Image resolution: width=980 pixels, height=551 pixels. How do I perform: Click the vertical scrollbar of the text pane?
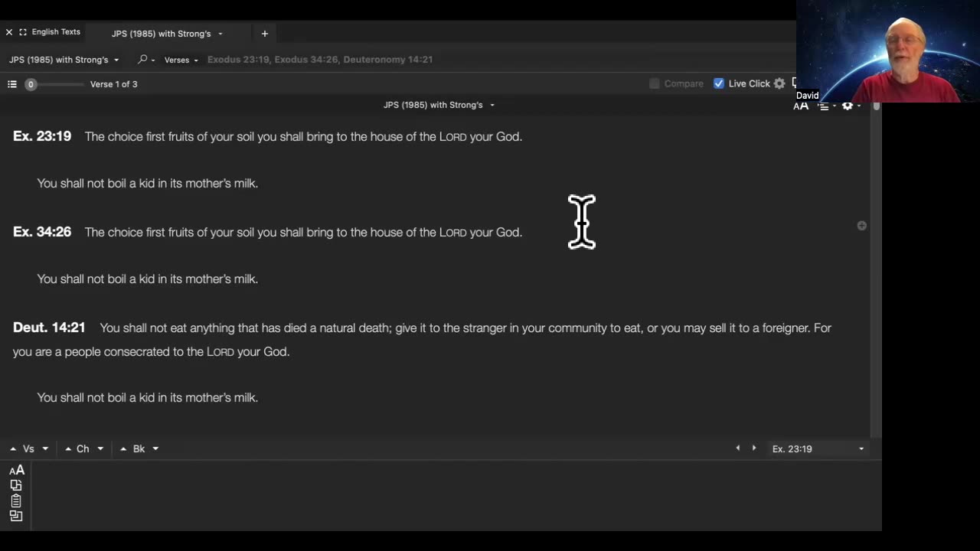[x=877, y=268]
